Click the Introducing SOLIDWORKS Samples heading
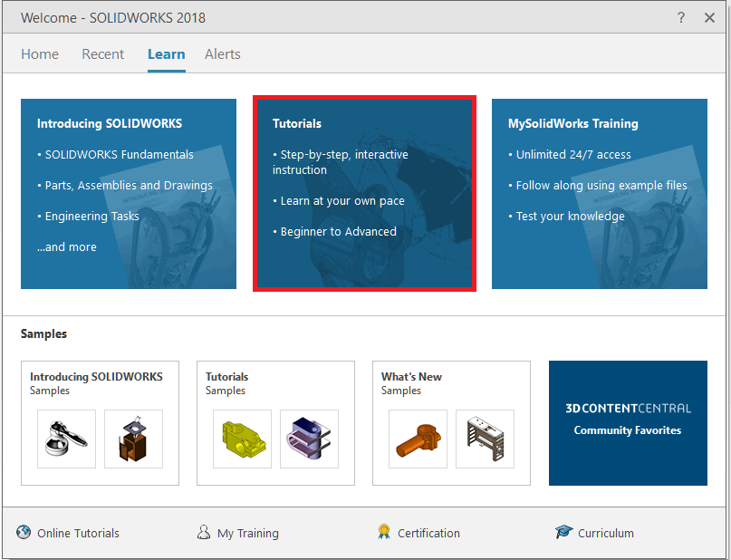 click(x=96, y=383)
